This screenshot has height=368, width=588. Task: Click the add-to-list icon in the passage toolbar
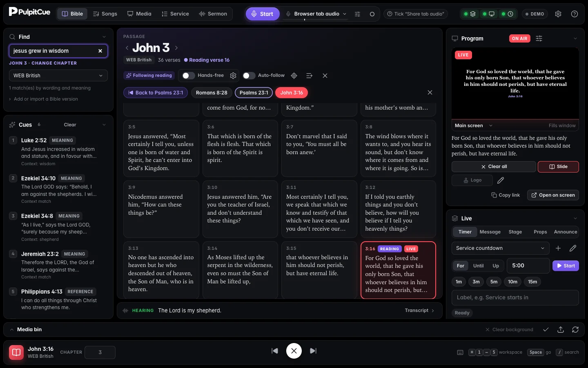coord(309,76)
